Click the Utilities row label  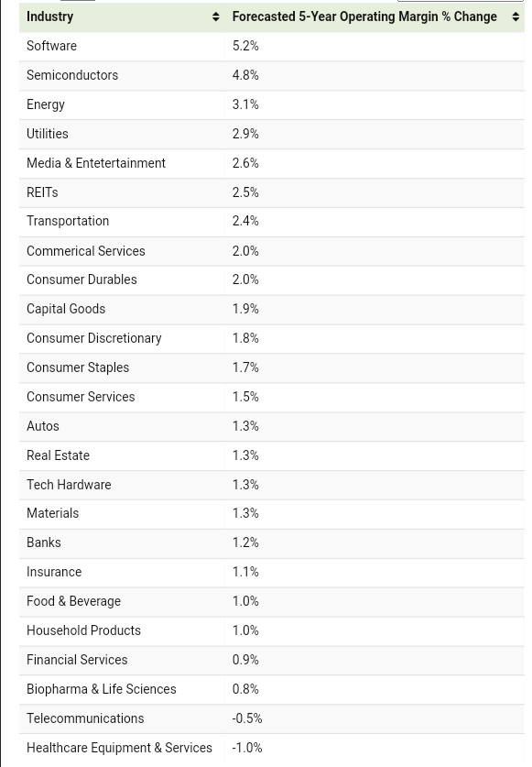coord(48,134)
